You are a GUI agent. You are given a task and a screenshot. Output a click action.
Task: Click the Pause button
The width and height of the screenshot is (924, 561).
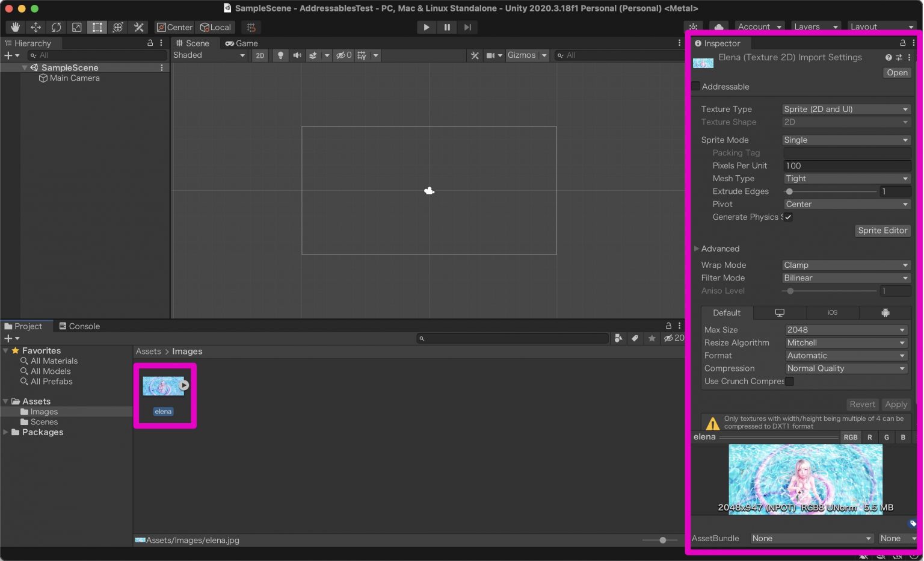click(x=447, y=27)
